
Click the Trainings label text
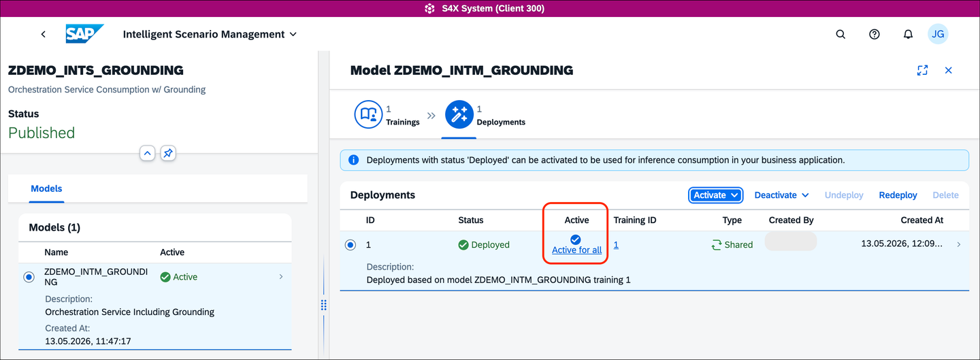403,122
